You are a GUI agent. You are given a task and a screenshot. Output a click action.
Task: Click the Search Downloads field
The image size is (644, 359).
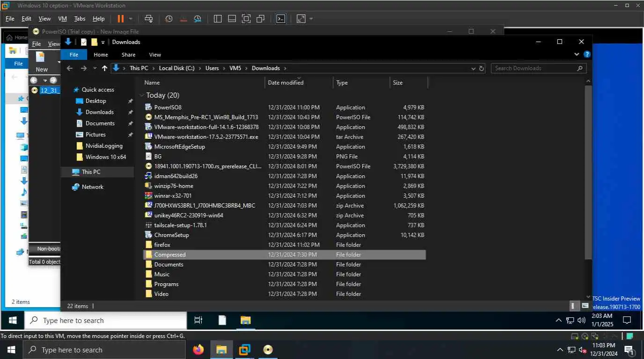click(x=538, y=68)
